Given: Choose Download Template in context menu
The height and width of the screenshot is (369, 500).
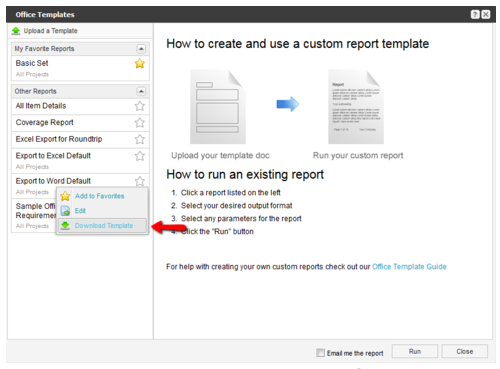Looking at the screenshot, I should (103, 226).
